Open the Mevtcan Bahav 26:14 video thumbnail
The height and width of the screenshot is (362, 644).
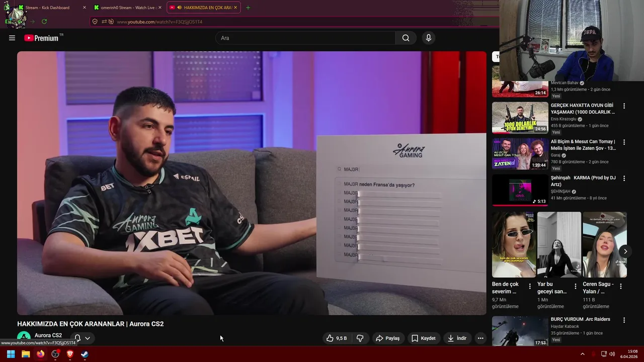(520, 88)
